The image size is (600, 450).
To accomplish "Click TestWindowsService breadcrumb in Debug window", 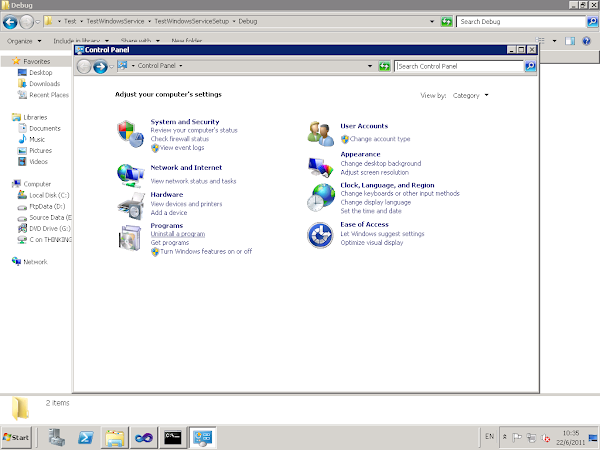I will coord(115,21).
